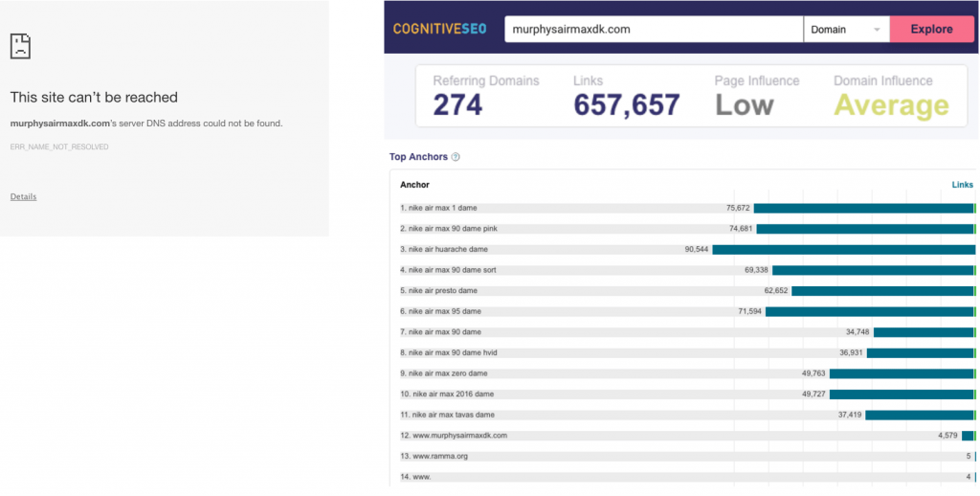Click the 69,338 links bar

click(874, 270)
